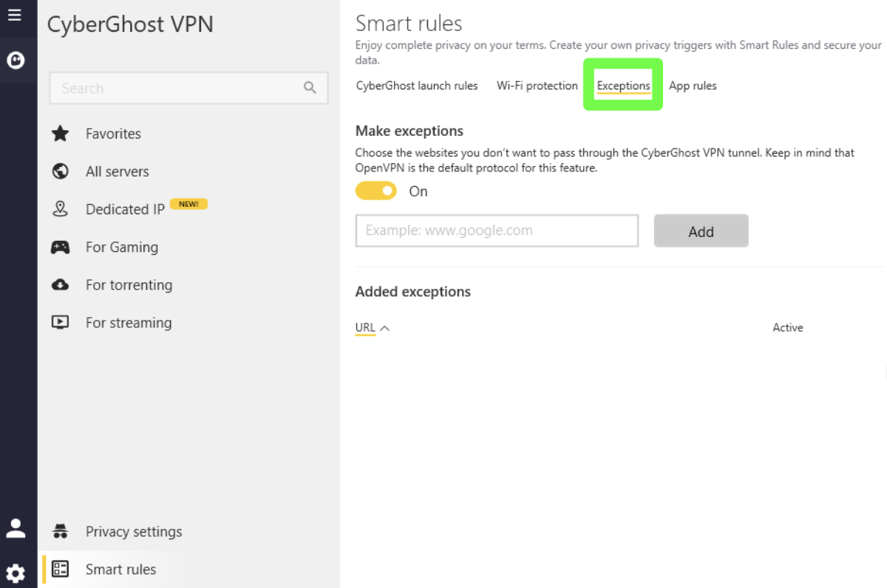Click the exception URL input field
887x588 pixels.
click(x=497, y=230)
